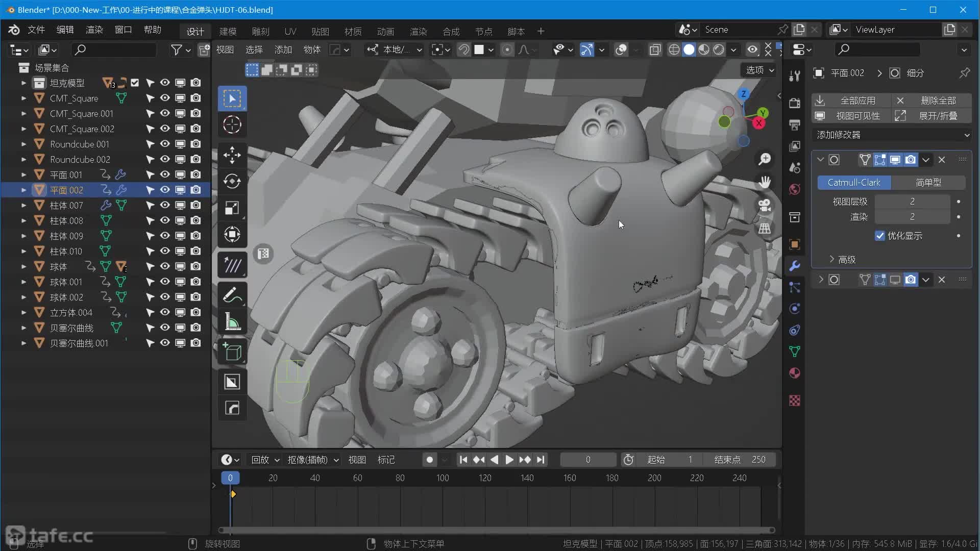The height and width of the screenshot is (551, 980).
Task: Select the Annotate pencil tool
Action: pyautogui.click(x=232, y=295)
